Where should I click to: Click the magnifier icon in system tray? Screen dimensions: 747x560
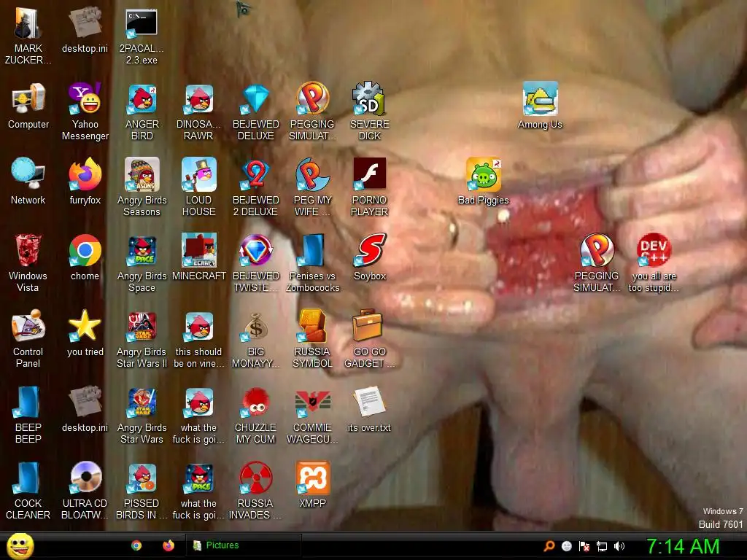pos(549,546)
